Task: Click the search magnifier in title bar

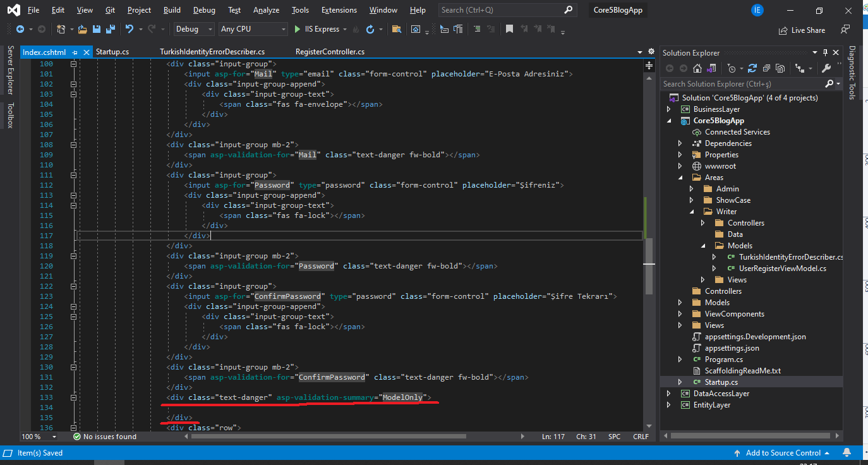Action: pos(569,10)
